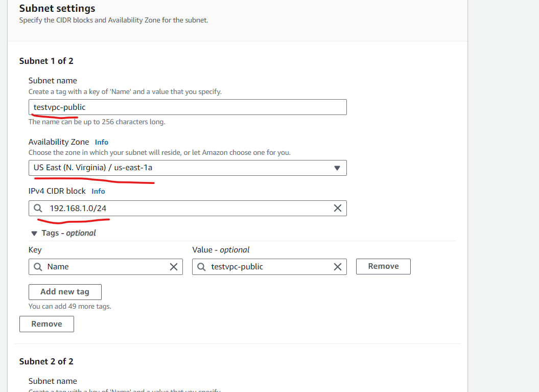Click the Value field containing testvpc-public
This screenshot has height=392, width=539.
coord(269,267)
